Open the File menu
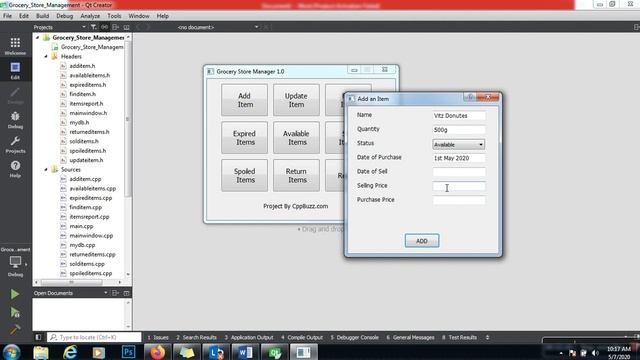The image size is (640, 360). [7, 16]
